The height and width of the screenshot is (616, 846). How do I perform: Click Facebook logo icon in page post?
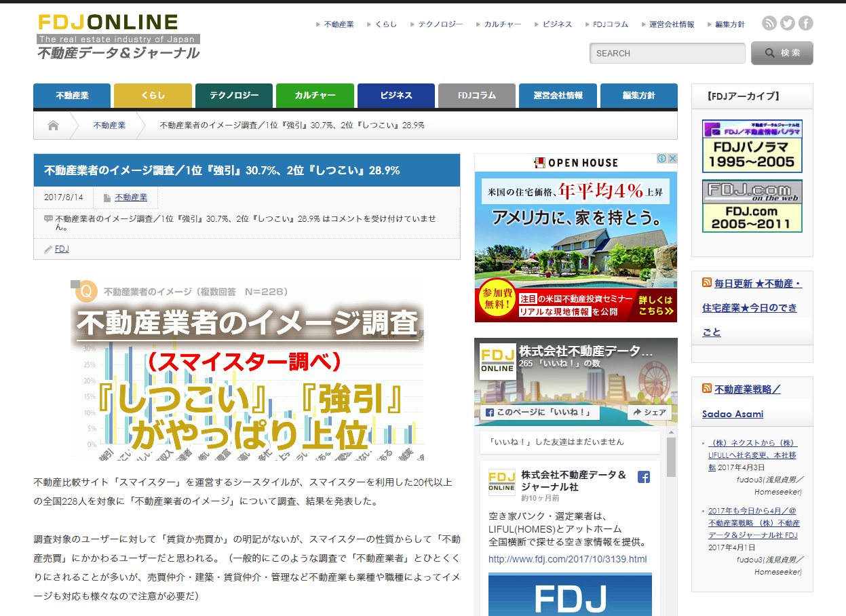(x=644, y=477)
